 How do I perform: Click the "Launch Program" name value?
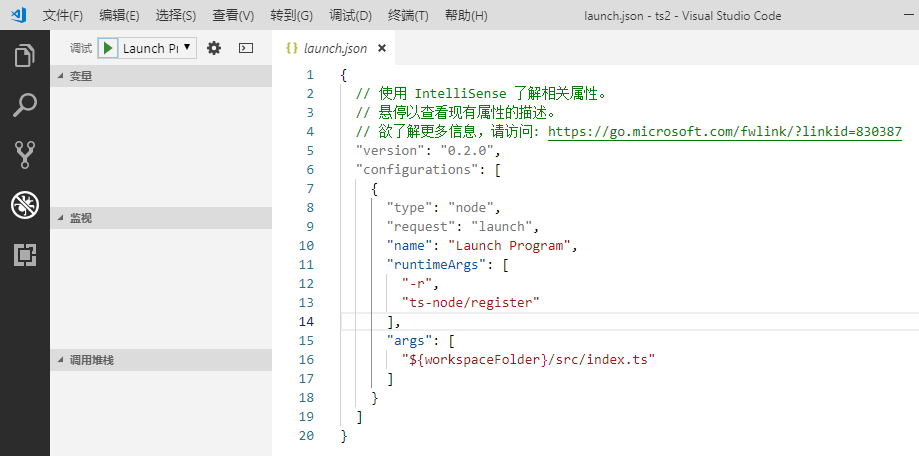click(x=509, y=246)
